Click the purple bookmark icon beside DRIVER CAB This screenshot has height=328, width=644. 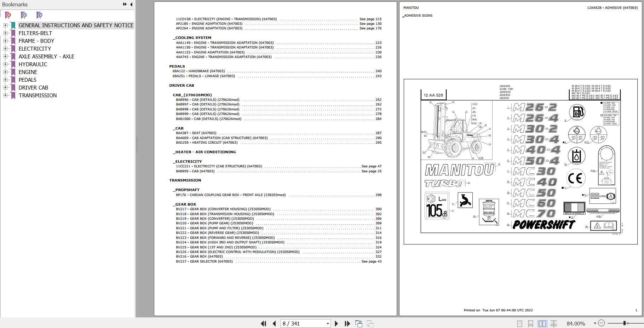(13, 88)
